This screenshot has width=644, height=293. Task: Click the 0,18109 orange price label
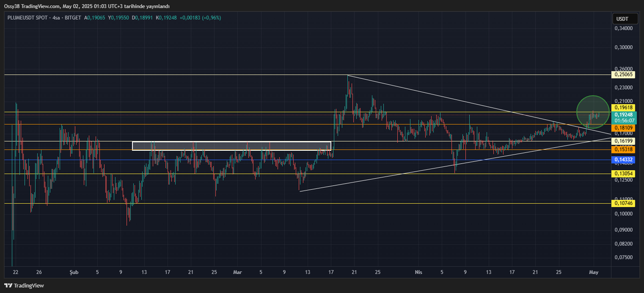tap(624, 128)
